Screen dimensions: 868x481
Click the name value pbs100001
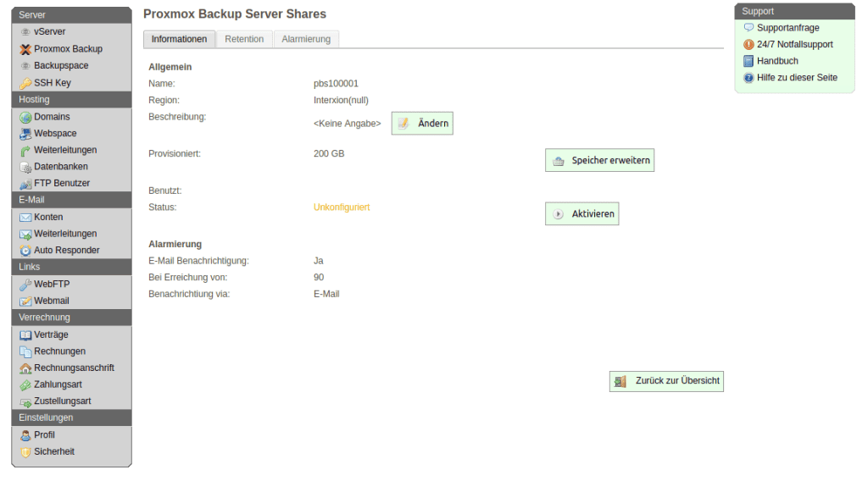click(336, 84)
